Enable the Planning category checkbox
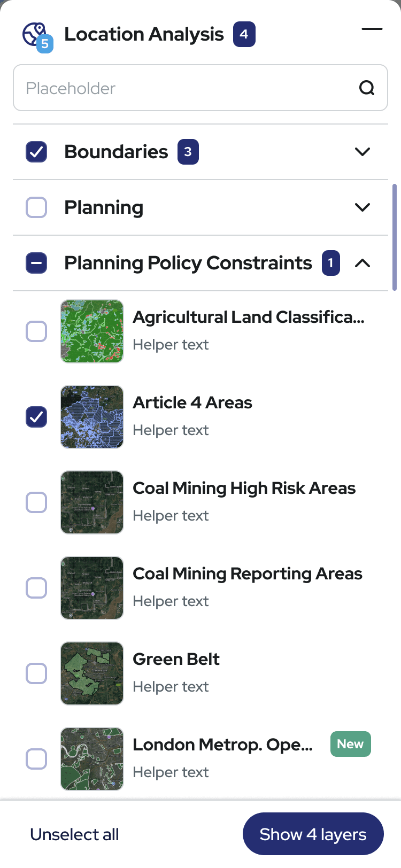 tap(36, 207)
